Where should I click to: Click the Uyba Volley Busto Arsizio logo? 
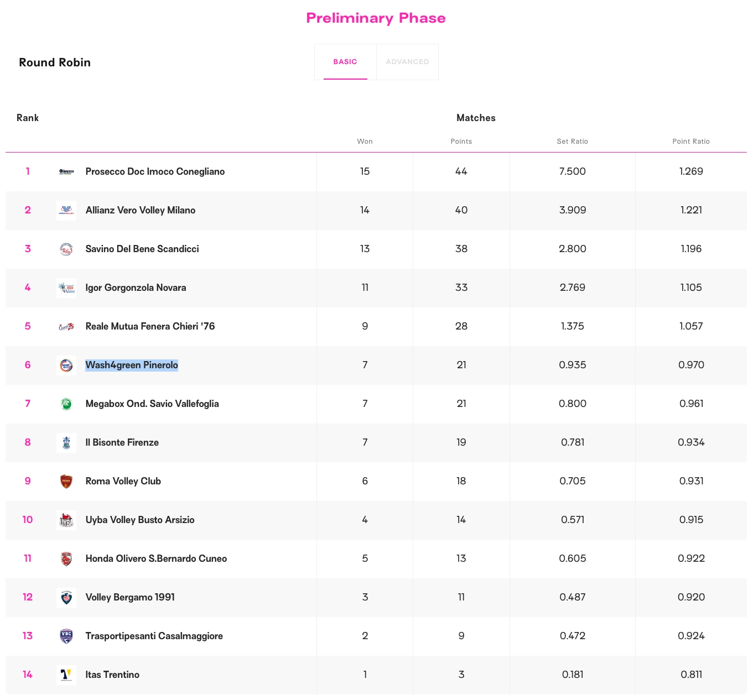click(66, 520)
